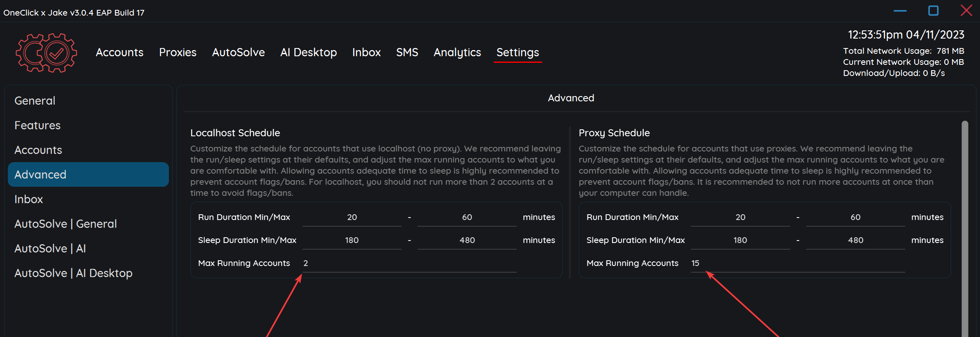Click Localhost Max Running Accounts field
The width and height of the screenshot is (980, 337).
(x=409, y=263)
